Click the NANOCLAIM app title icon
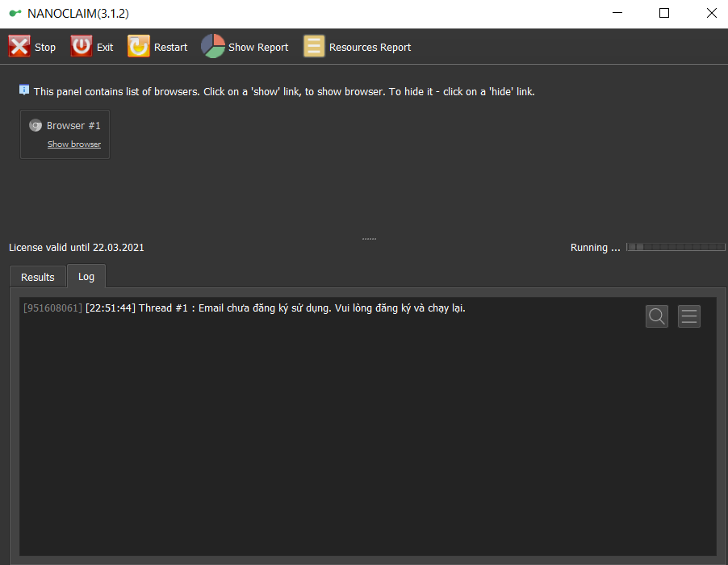728x565 pixels. click(15, 13)
